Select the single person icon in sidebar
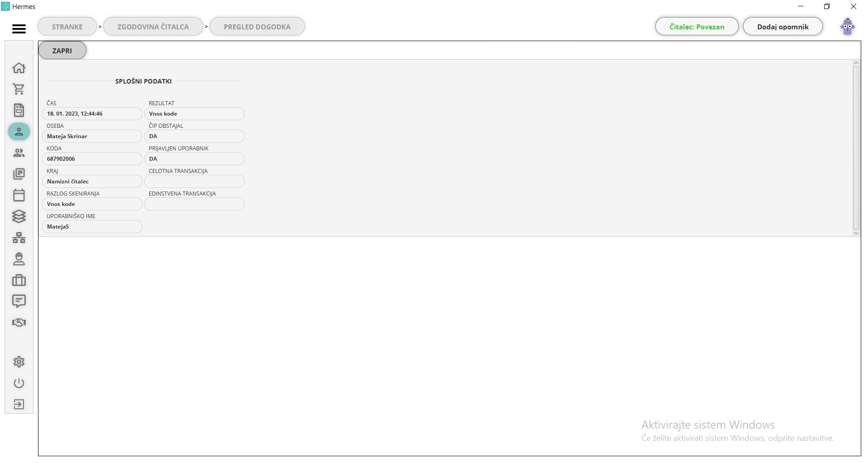868x463 pixels. [19, 131]
